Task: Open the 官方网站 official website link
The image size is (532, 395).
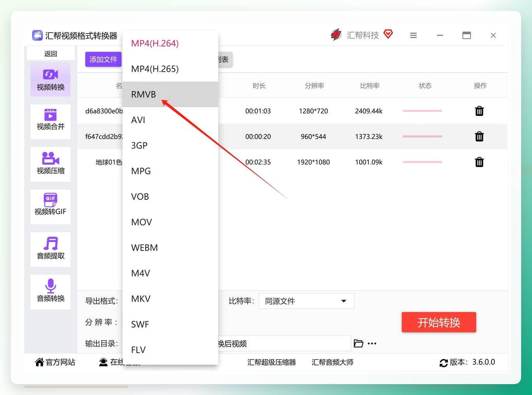Action: [55, 362]
